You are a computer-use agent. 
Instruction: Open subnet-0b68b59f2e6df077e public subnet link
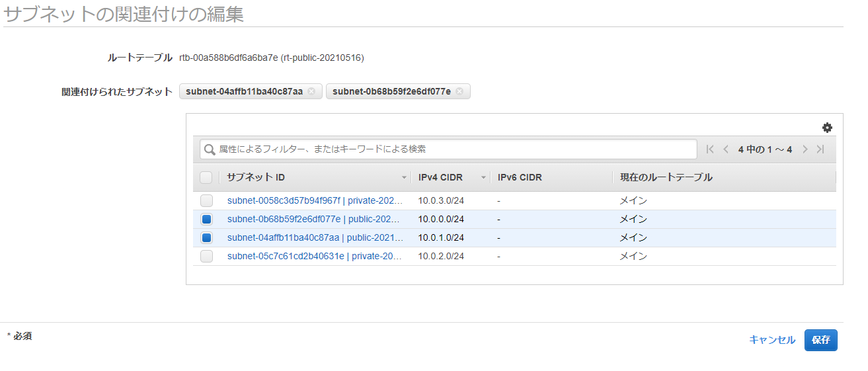click(x=315, y=219)
